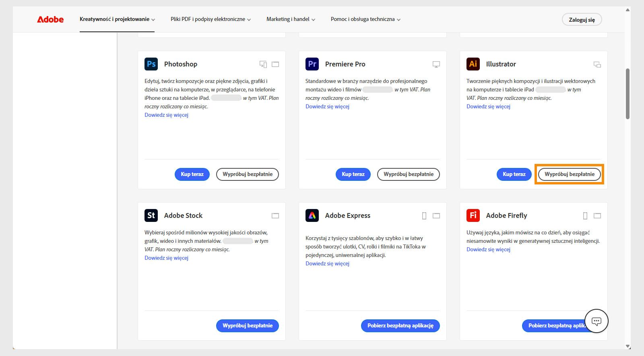Expand Kreatywność i projektowanie menu
This screenshot has height=356, width=644.
click(117, 19)
